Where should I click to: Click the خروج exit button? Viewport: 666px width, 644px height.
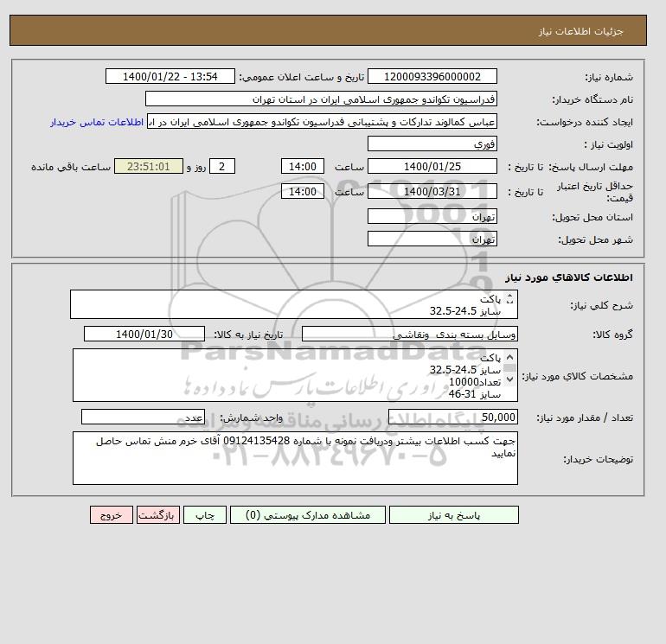click(x=112, y=515)
